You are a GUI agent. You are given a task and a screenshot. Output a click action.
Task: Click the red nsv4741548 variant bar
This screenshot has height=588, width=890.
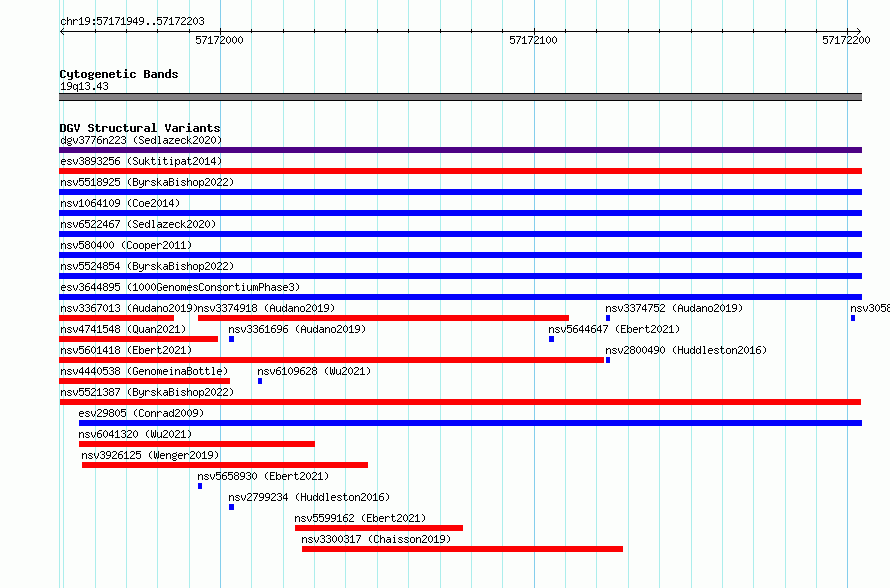(x=138, y=339)
